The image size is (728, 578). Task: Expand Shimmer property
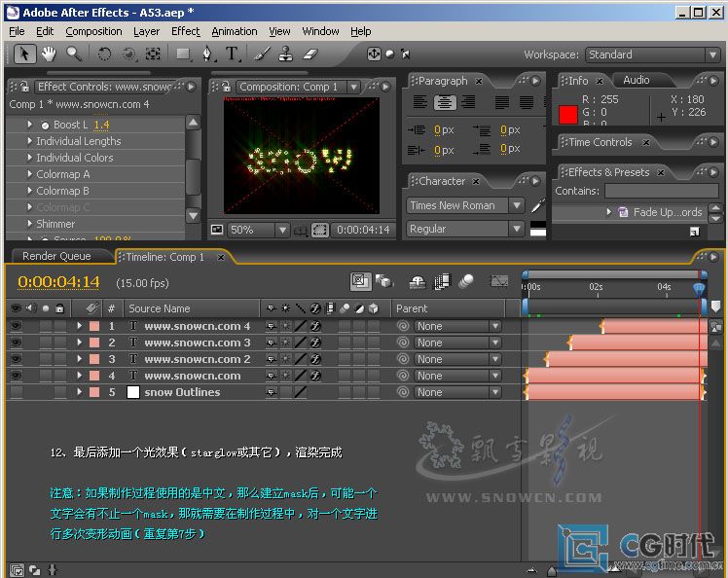[x=30, y=224]
